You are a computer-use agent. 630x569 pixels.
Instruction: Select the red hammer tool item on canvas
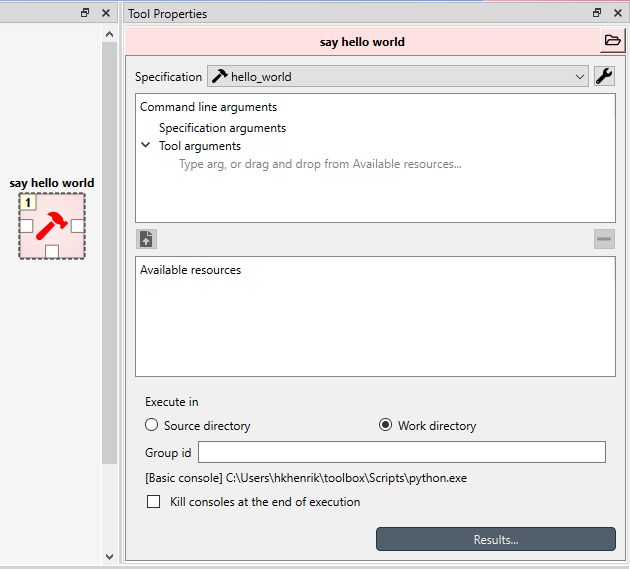[x=52, y=226]
